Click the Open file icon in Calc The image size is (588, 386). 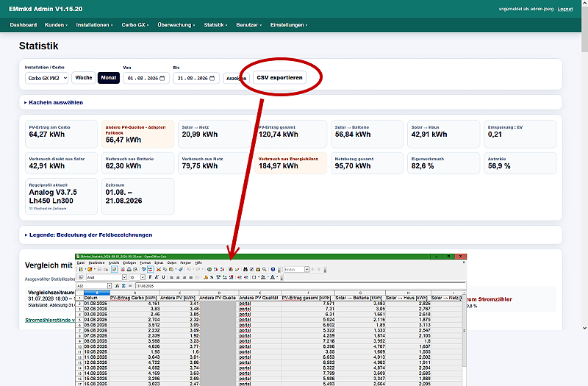90,269
